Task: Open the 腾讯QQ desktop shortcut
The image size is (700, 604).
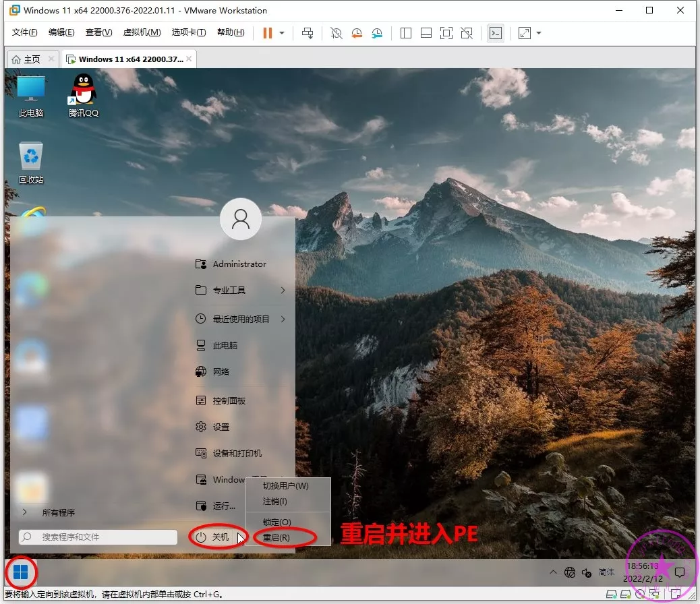Action: click(x=84, y=95)
